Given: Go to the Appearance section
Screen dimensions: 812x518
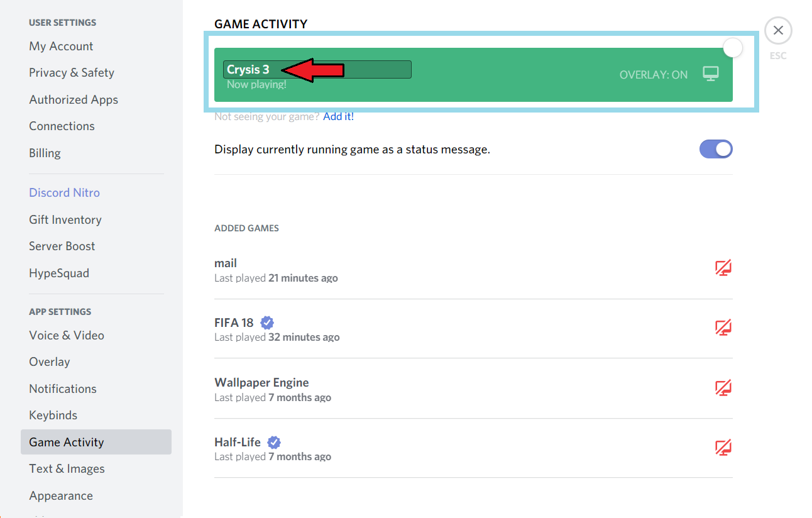Looking at the screenshot, I should pyautogui.click(x=60, y=495).
